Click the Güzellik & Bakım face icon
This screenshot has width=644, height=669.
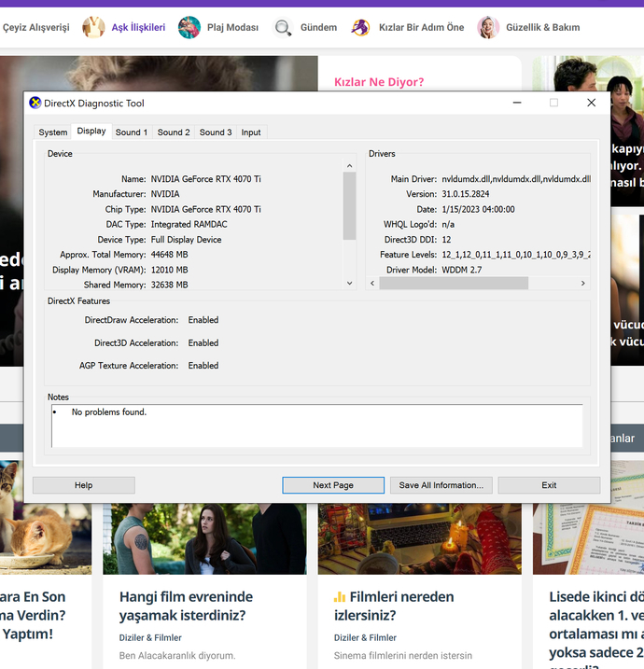coord(488,27)
